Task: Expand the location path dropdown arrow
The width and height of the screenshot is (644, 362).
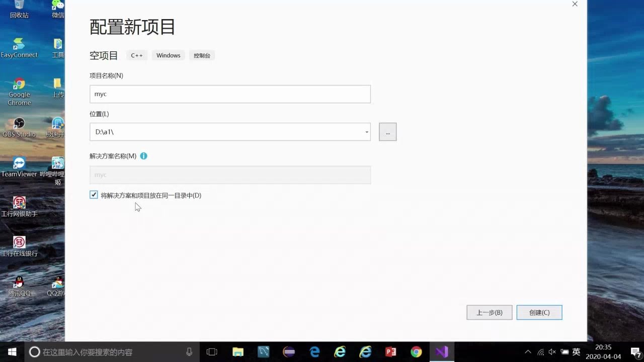Action: pos(367,132)
